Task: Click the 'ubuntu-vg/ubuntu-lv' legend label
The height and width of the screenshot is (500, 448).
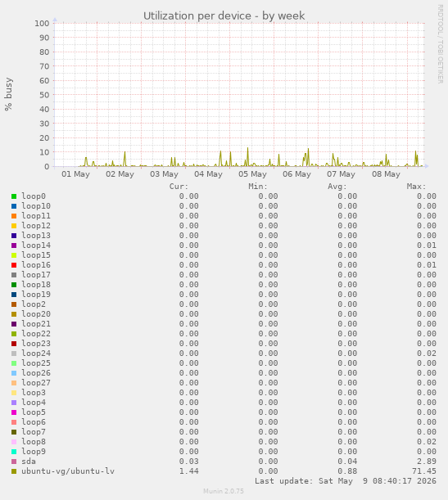Action: pyautogui.click(x=68, y=471)
